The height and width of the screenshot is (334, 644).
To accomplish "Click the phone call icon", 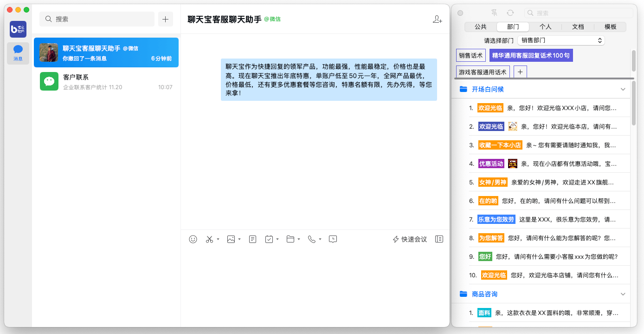I will pyautogui.click(x=311, y=239).
